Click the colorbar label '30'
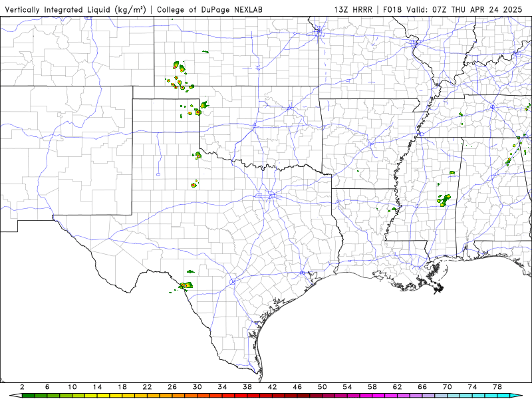 click(198, 387)
